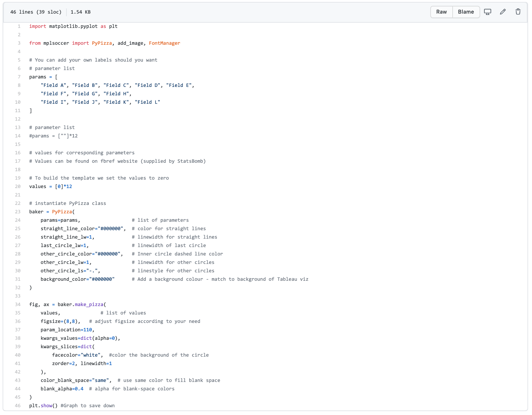
Task: View the Raw file contents
Action: [441, 12]
